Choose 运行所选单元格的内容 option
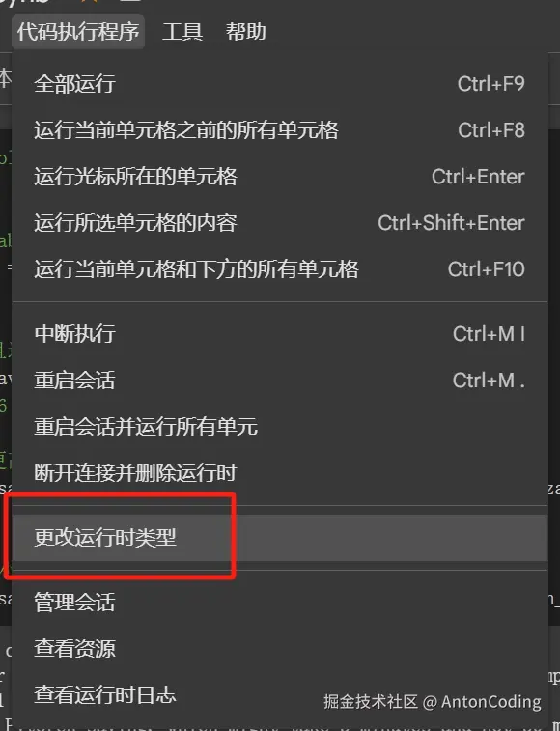This screenshot has width=560, height=731. [x=280, y=222]
